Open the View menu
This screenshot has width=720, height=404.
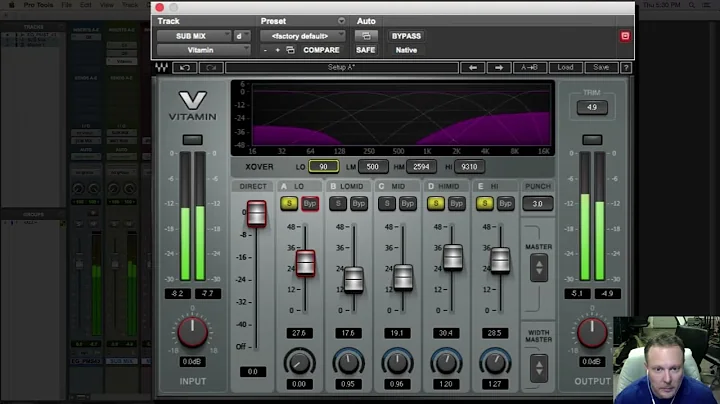[107, 5]
